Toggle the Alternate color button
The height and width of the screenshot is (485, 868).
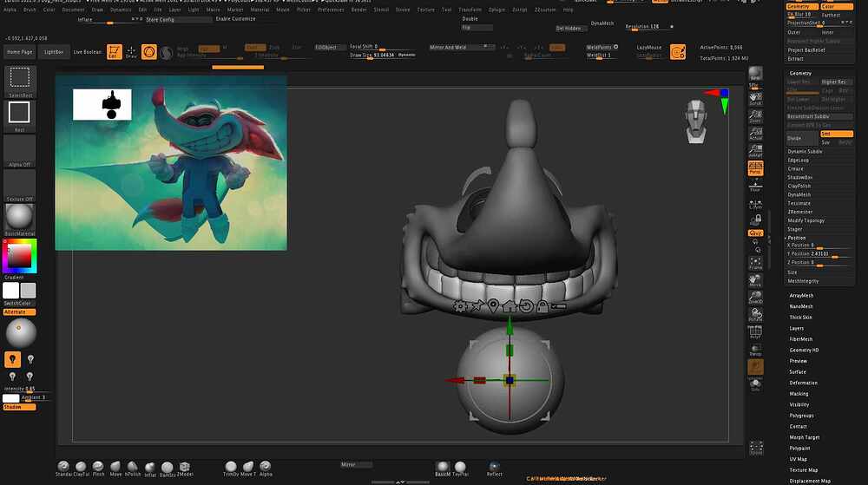pyautogui.click(x=19, y=311)
